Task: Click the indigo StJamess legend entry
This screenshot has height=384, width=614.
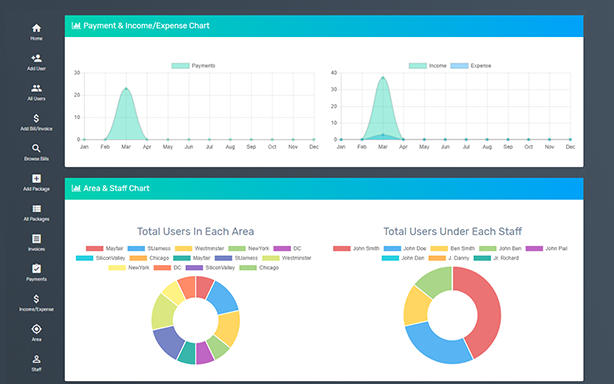Action: (x=236, y=258)
